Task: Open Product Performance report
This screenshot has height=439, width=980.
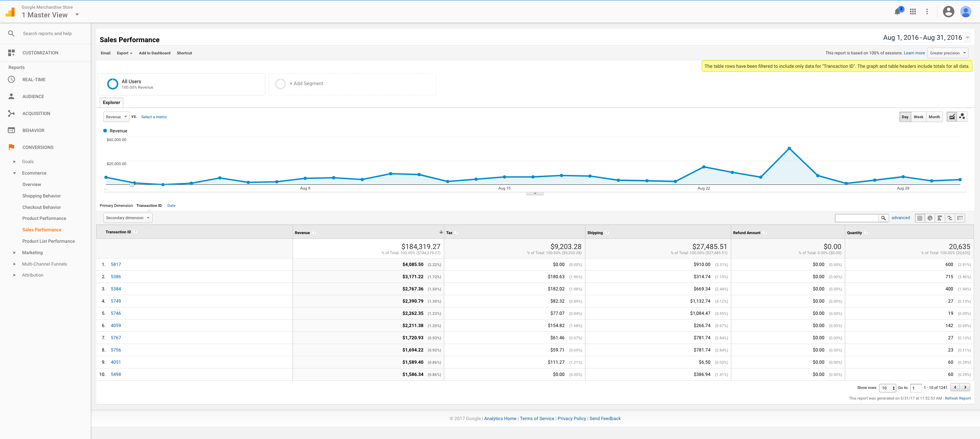Action: click(44, 218)
